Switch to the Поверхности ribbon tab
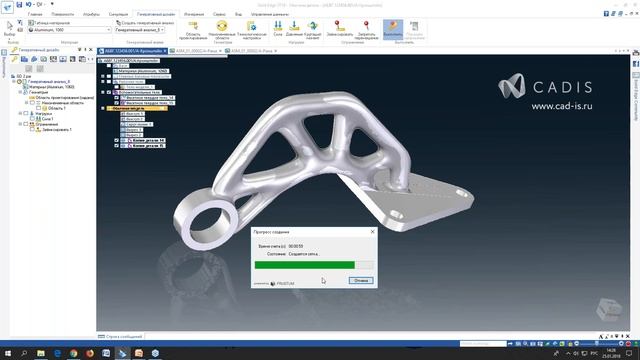The image size is (640, 360). (x=62, y=14)
